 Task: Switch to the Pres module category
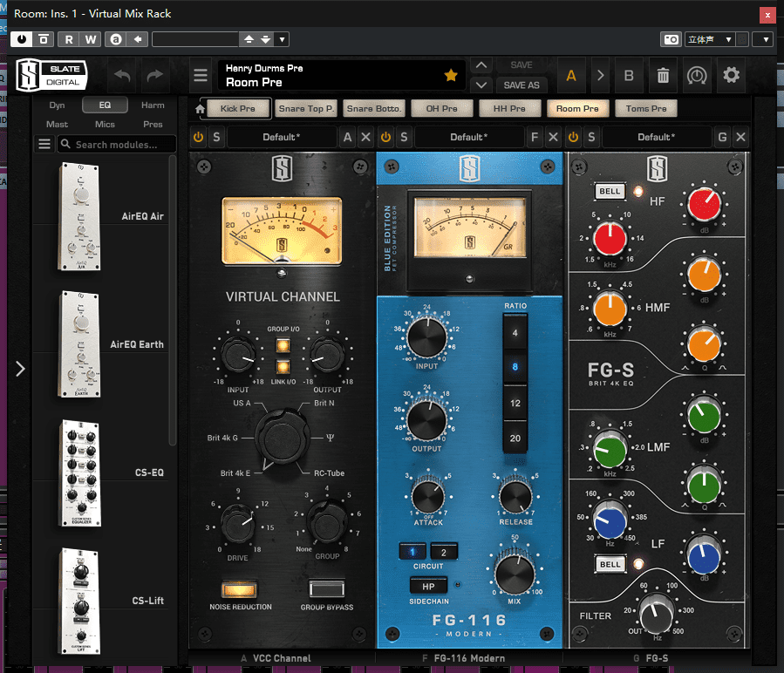pyautogui.click(x=153, y=124)
